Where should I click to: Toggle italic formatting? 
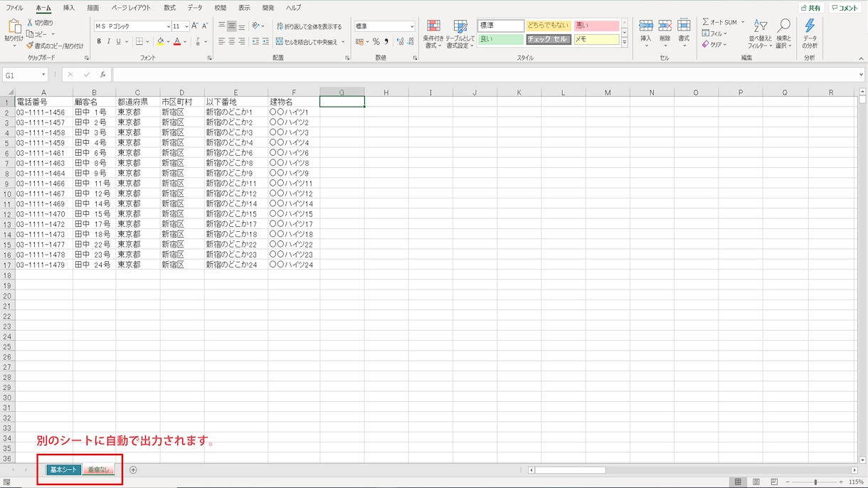point(109,42)
